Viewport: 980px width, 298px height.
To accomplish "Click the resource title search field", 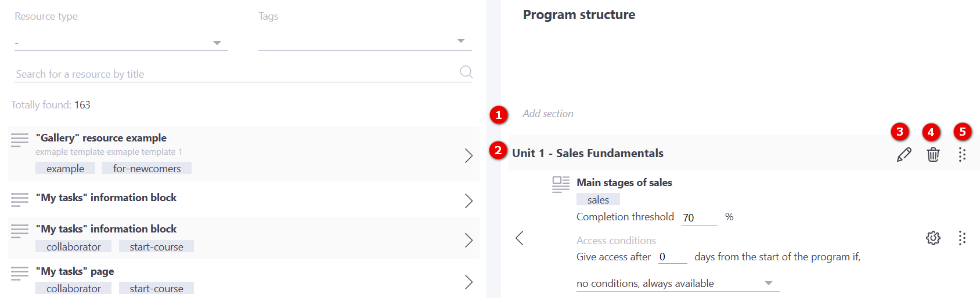I will click(x=232, y=74).
